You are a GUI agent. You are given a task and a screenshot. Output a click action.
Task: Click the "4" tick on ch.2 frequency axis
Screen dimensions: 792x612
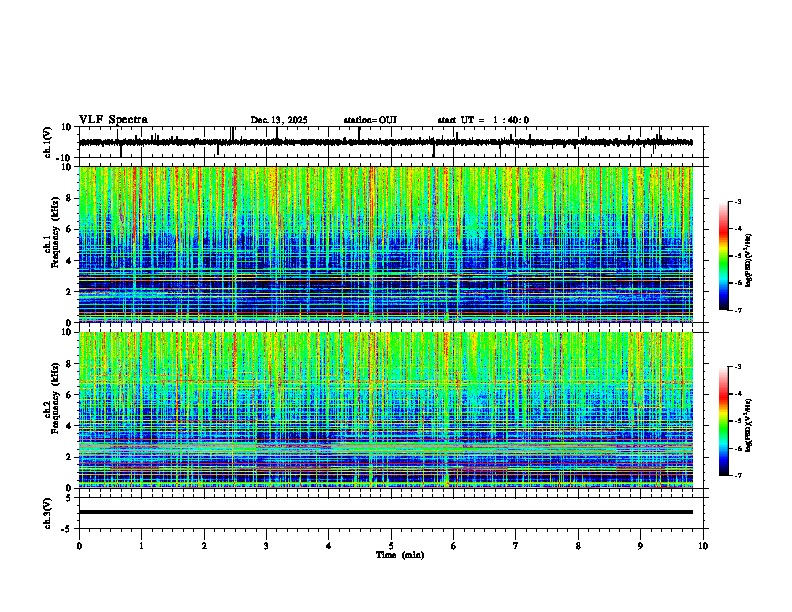pos(69,426)
